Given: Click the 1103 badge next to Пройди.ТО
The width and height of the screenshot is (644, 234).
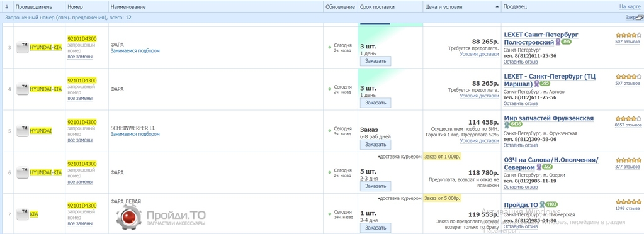Looking at the screenshot, I should (551, 204).
